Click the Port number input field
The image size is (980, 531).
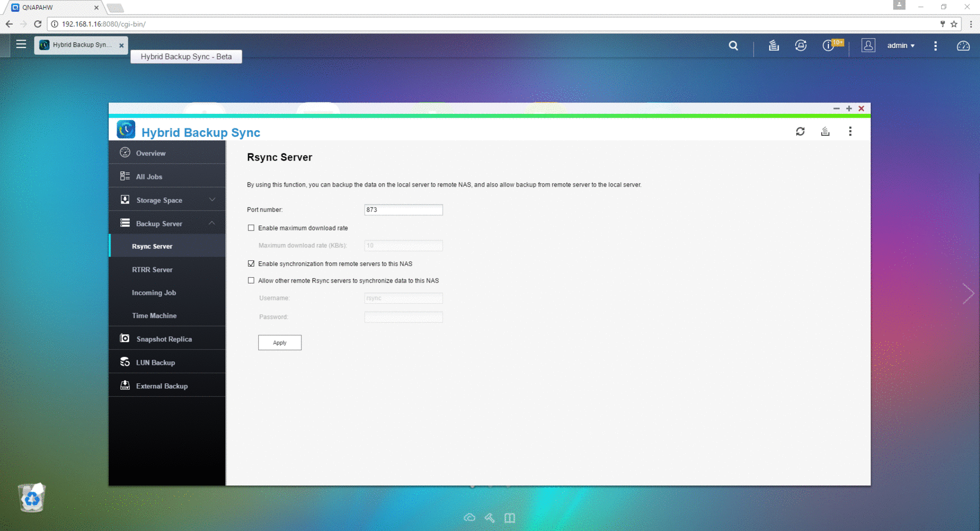403,210
